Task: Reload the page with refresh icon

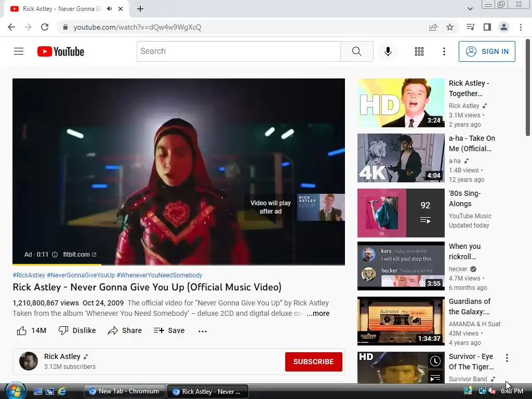Action: [45, 27]
